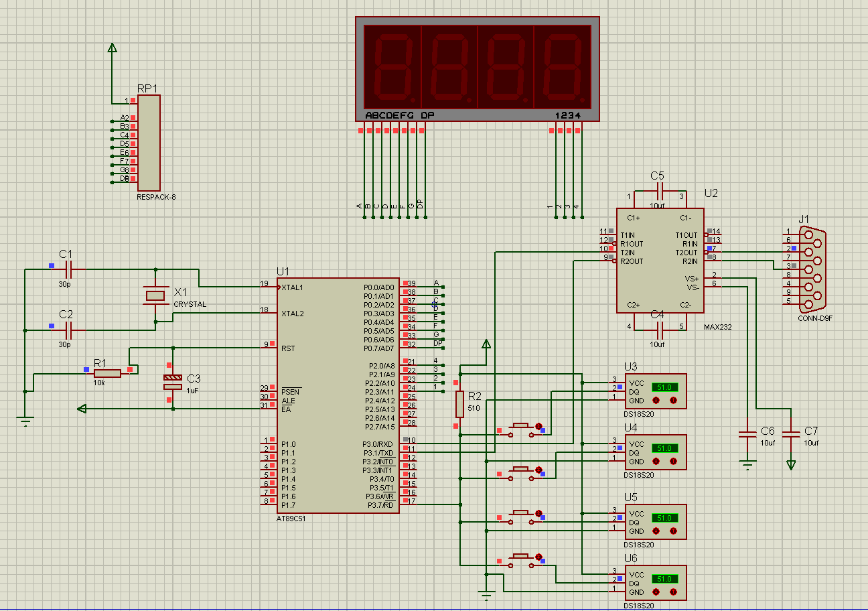Select resistor R1 (10k)
This screenshot has width=868, height=611.
pyautogui.click(x=107, y=373)
